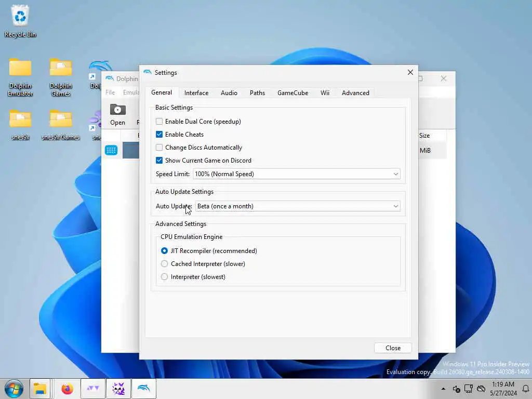Image resolution: width=532 pixels, height=399 pixels.
Task: Open the Advanced settings tab
Action: pyautogui.click(x=355, y=92)
